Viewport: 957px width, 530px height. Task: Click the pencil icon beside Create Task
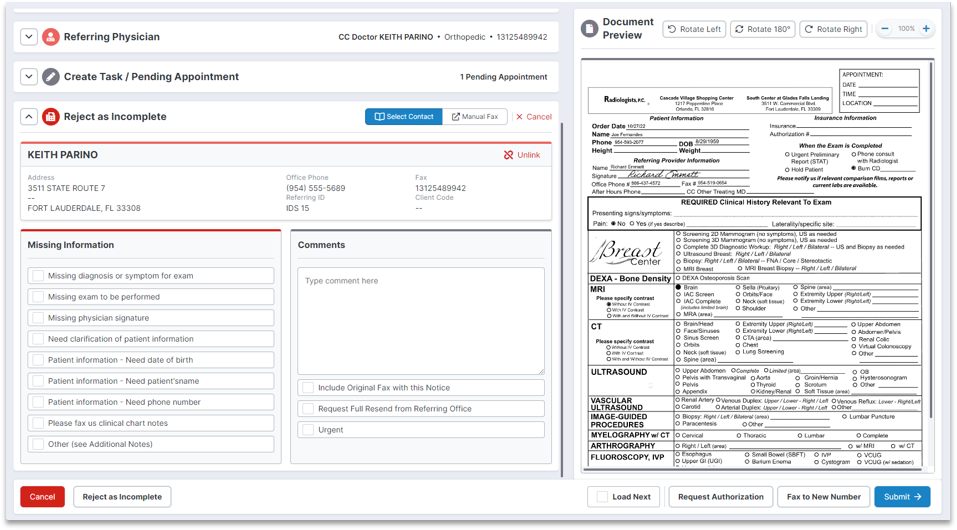point(51,77)
